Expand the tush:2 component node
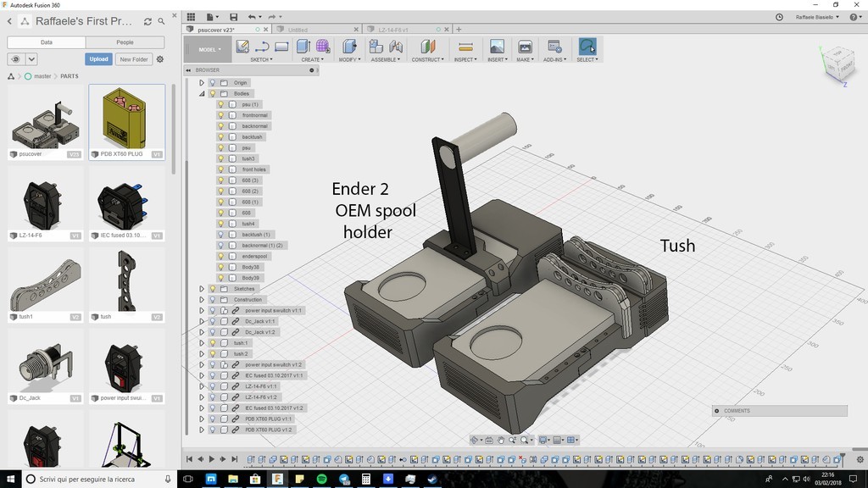 tap(202, 353)
